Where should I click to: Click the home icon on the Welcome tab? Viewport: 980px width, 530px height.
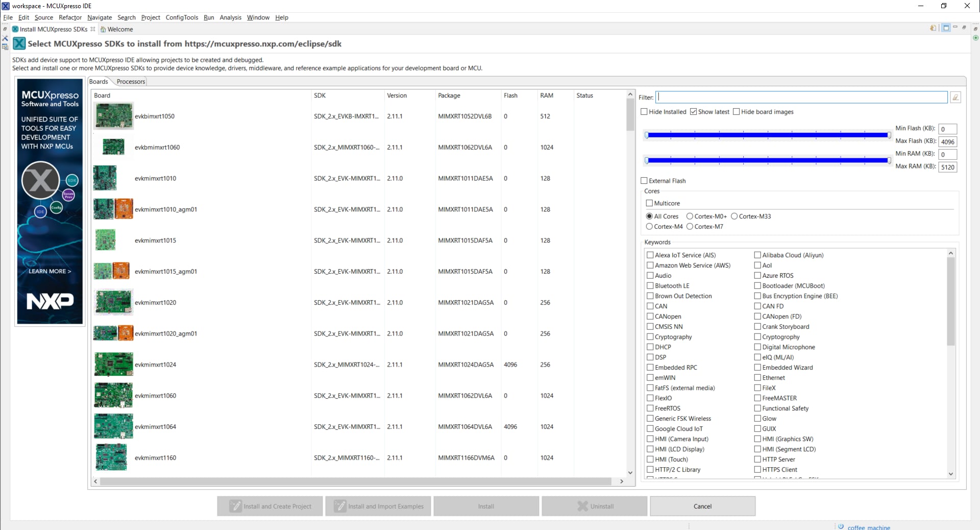point(103,30)
